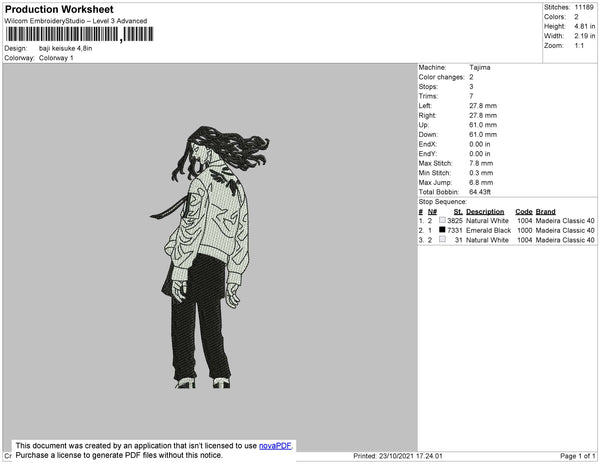The width and height of the screenshot is (600, 464).
Task: Click the Brand column header
Action: click(545, 212)
